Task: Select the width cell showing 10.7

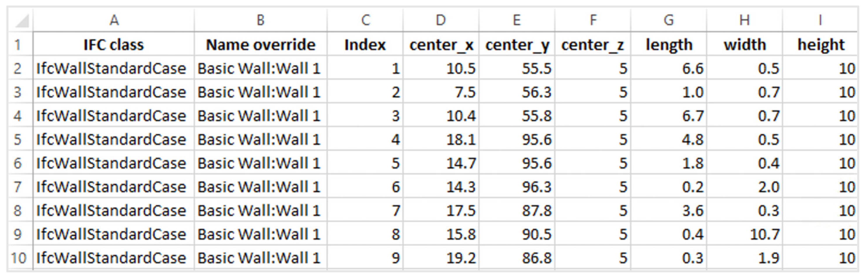Action: point(745,234)
